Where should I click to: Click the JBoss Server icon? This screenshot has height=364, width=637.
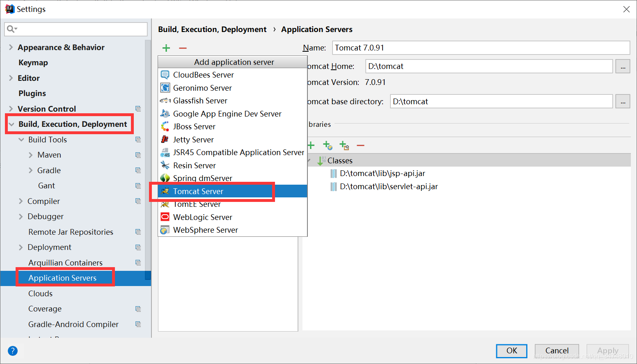coord(165,126)
